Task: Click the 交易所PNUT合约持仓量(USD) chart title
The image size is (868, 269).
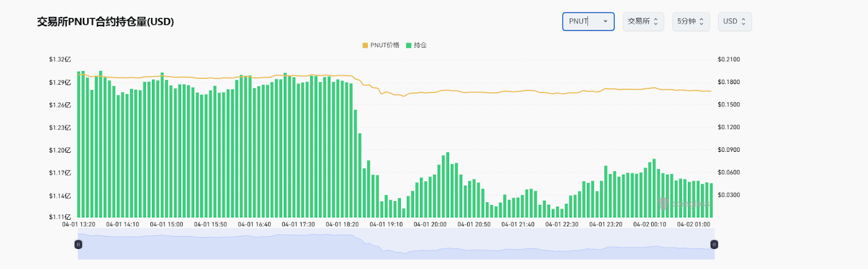Action: [x=105, y=22]
